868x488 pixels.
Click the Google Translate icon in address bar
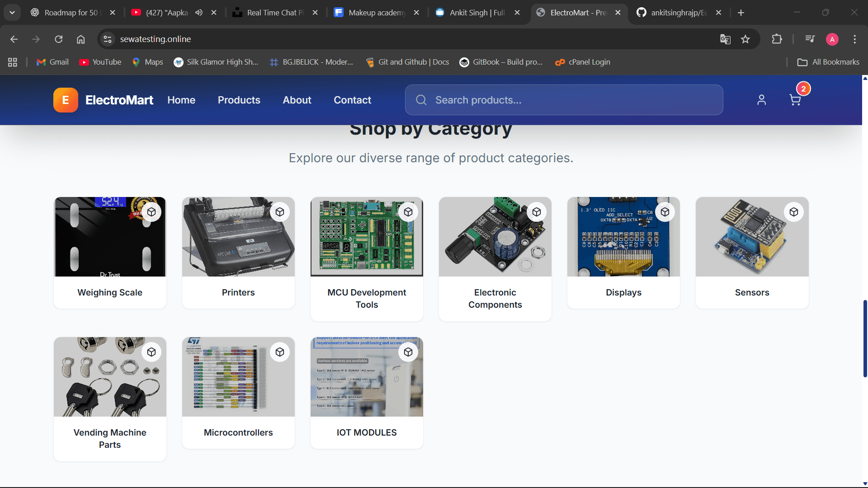(x=725, y=39)
